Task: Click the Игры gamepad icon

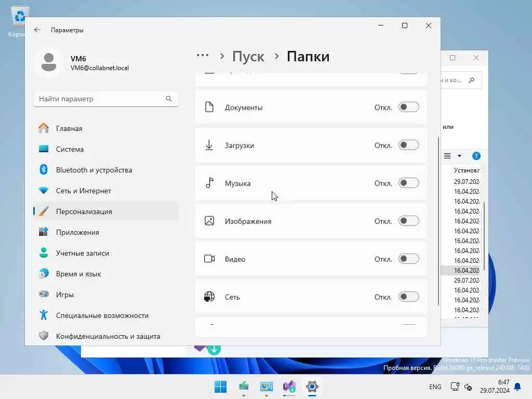Action: 44,294
